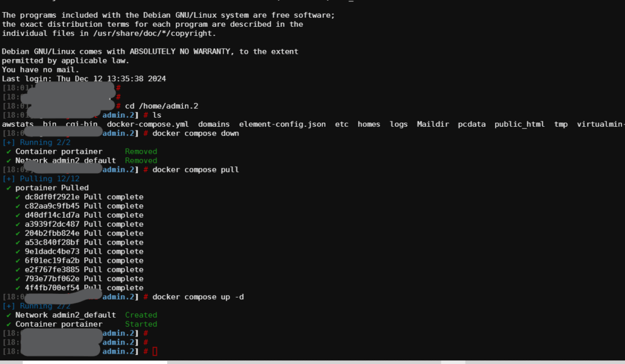Click the 'Last login' timestamp line
Screen dimensions: 625x364
(x=84, y=79)
